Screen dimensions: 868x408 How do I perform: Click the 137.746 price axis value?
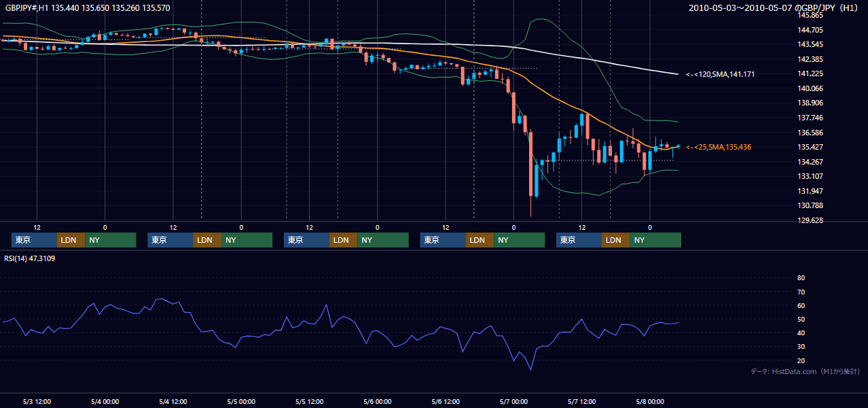(810, 118)
